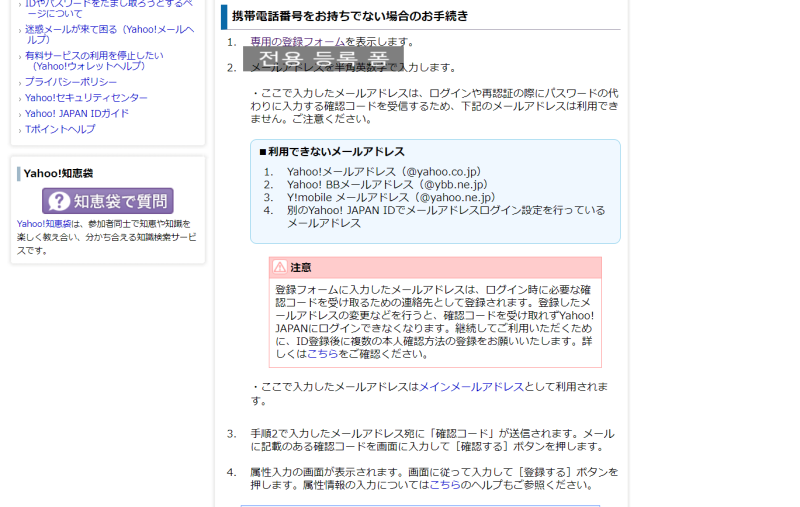Open the 迷惑メールが来て困る help link

[110, 34]
